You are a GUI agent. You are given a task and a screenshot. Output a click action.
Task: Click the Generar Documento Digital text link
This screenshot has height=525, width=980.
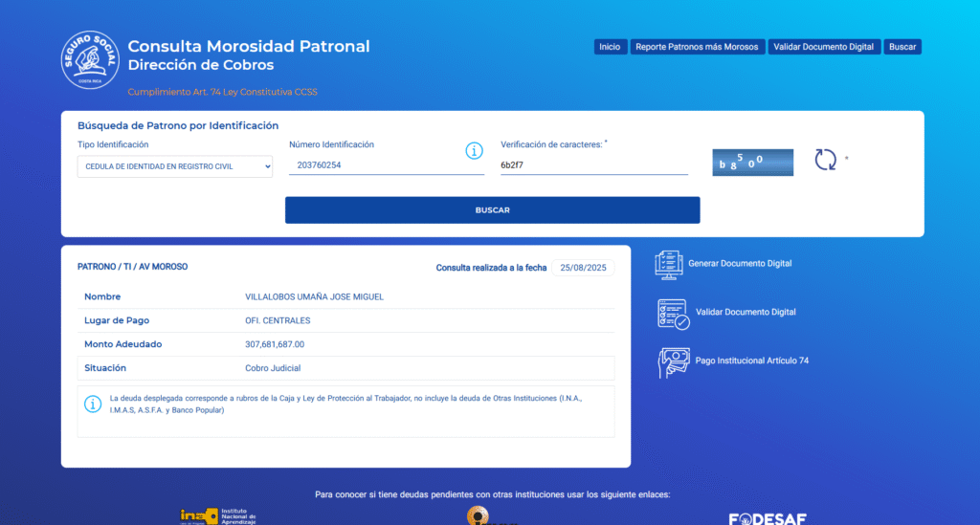(x=740, y=264)
